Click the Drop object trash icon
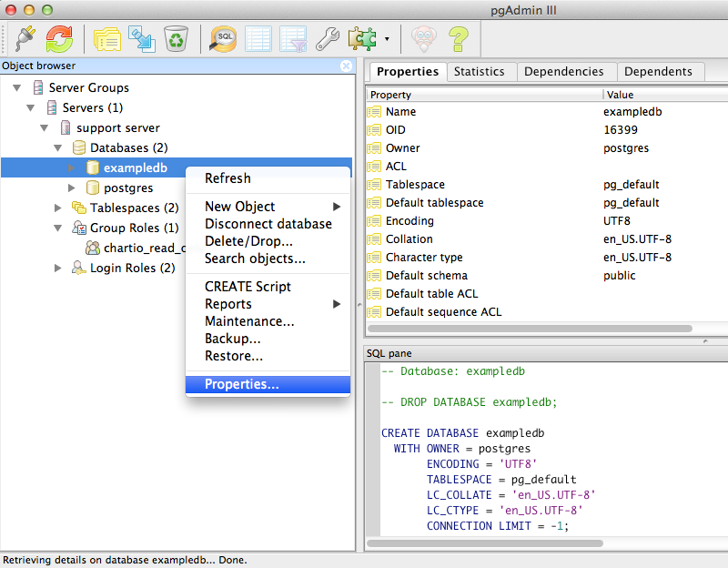 176,39
